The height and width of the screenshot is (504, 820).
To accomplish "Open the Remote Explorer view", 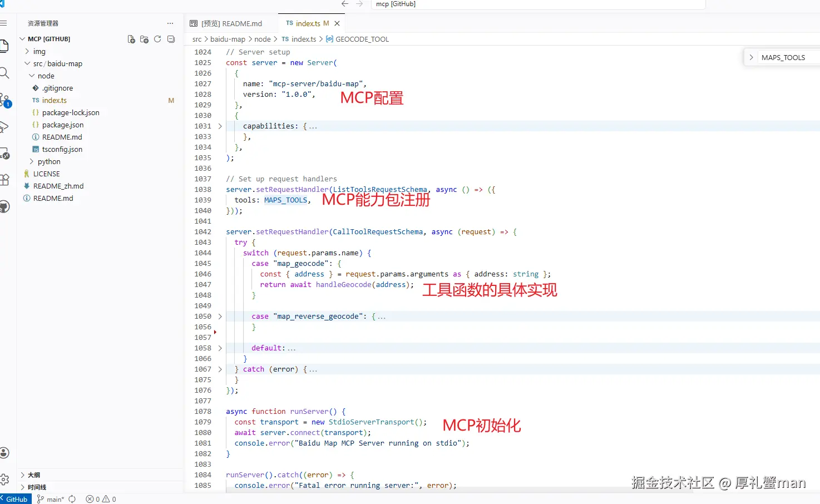I will point(4,153).
